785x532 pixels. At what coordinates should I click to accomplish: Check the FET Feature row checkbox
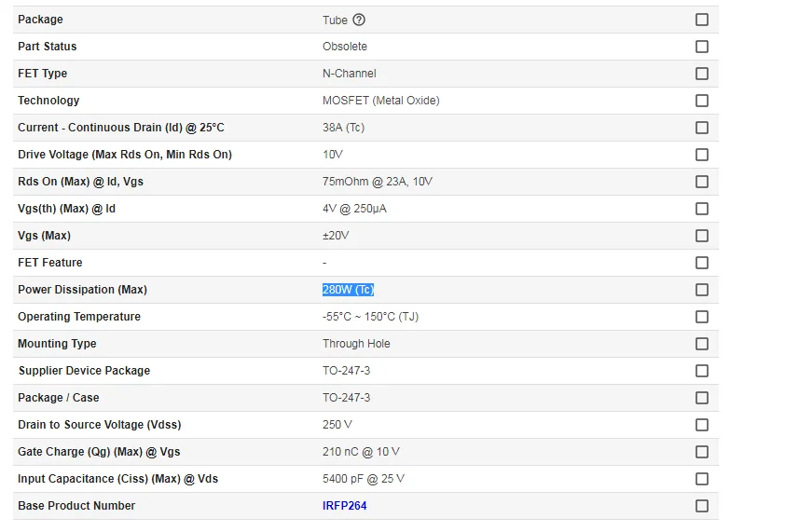[x=702, y=263]
